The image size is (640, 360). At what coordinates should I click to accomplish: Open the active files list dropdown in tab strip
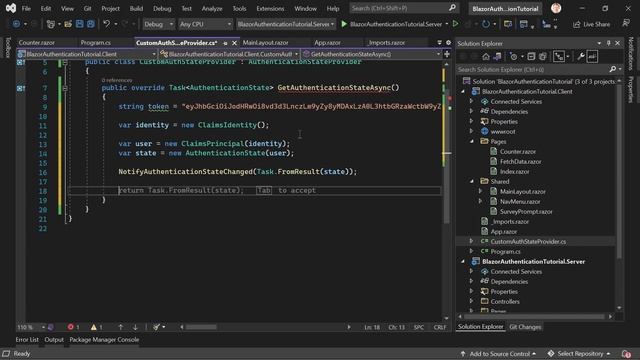coord(440,42)
